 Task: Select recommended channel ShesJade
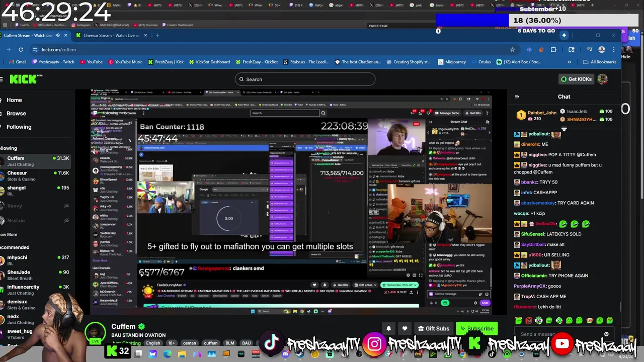35,275
